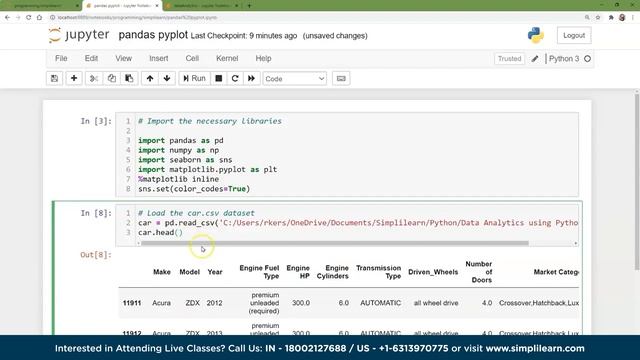The height and width of the screenshot is (360, 640).
Task: Click the pencil edit mode icon
Action: point(535,59)
